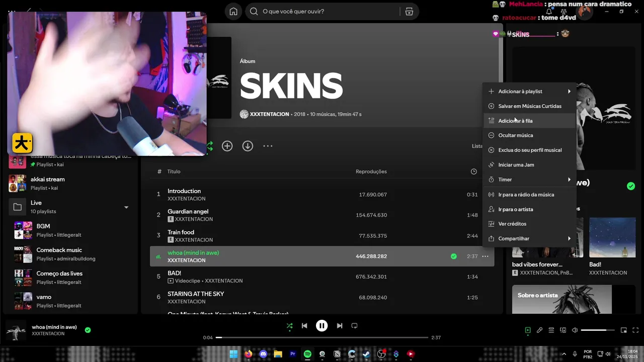Sort tracks by the Título column header

174,171
